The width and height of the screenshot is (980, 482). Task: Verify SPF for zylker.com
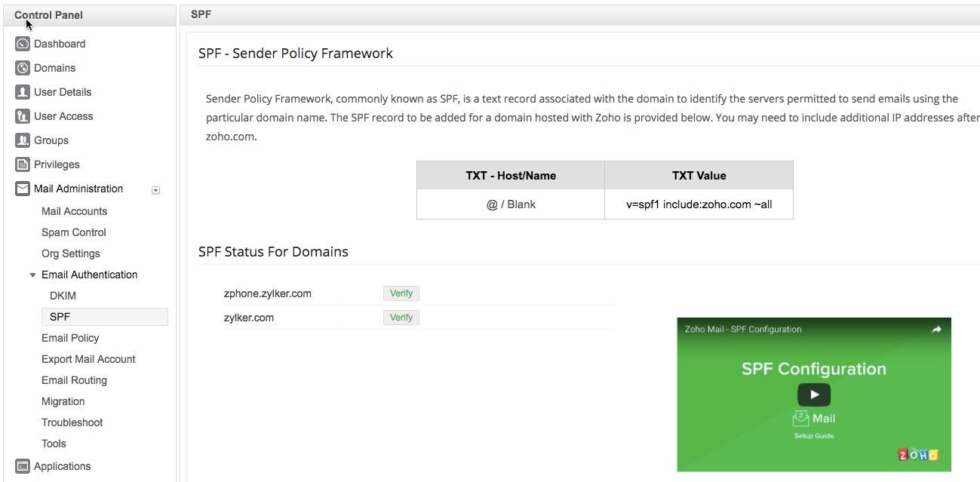coord(401,317)
